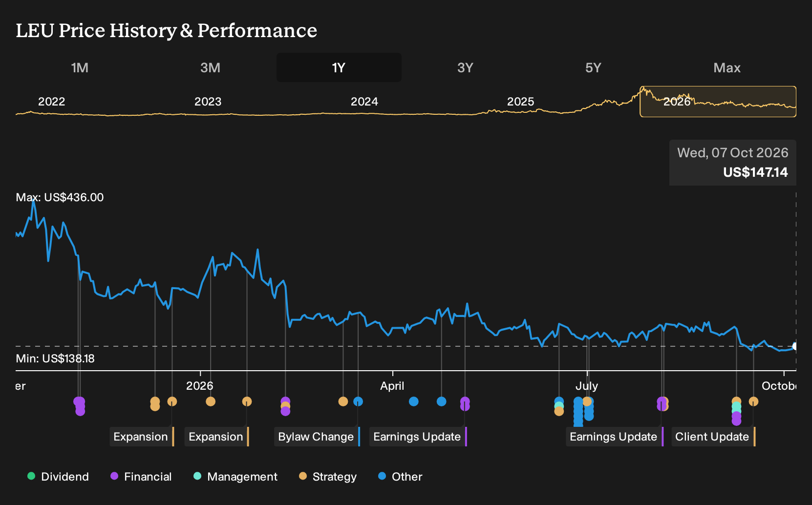812x505 pixels.
Task: Show Max price history range
Action: tap(727, 67)
